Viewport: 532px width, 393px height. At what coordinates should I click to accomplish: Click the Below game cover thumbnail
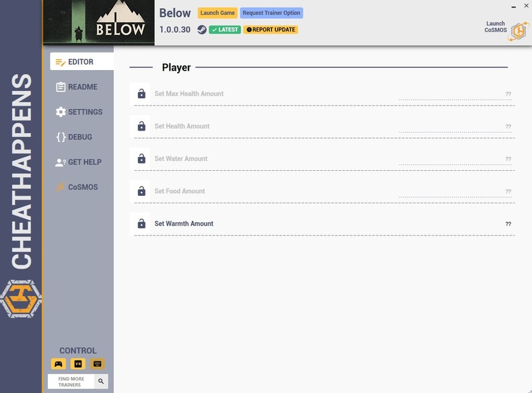[98, 23]
